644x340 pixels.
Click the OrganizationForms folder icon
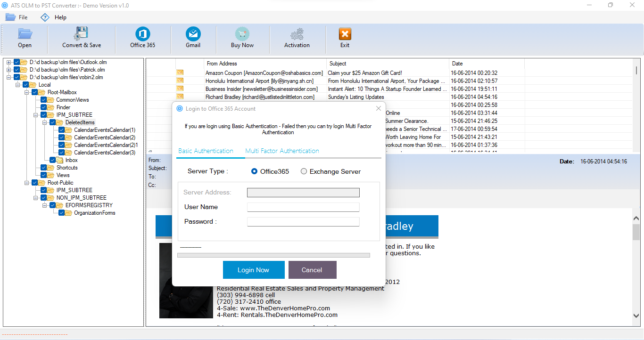(69, 213)
